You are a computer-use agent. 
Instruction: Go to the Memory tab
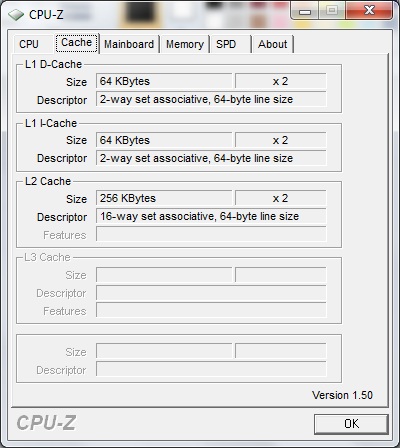pyautogui.click(x=185, y=44)
